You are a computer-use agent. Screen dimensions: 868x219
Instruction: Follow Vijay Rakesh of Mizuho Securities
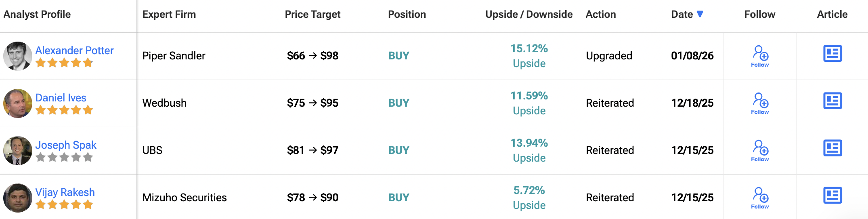[x=760, y=198]
